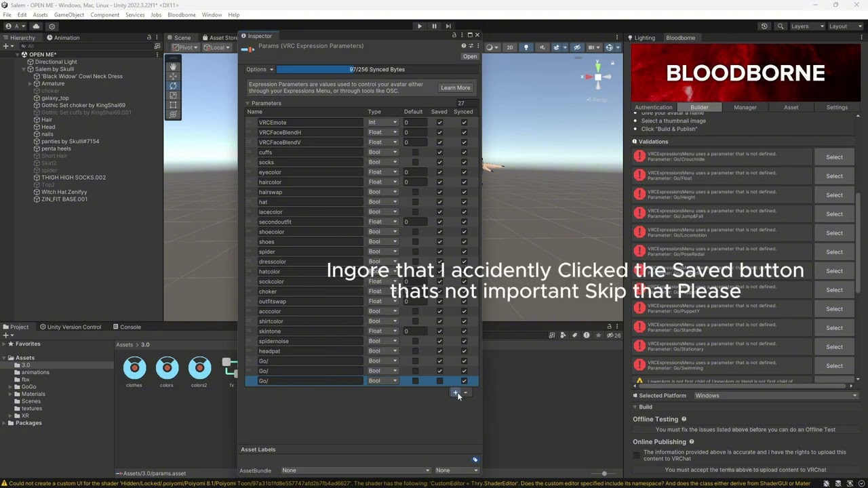Click the Inspector lock icon
Image resolution: width=868 pixels, height=488 pixels.
[x=454, y=35]
